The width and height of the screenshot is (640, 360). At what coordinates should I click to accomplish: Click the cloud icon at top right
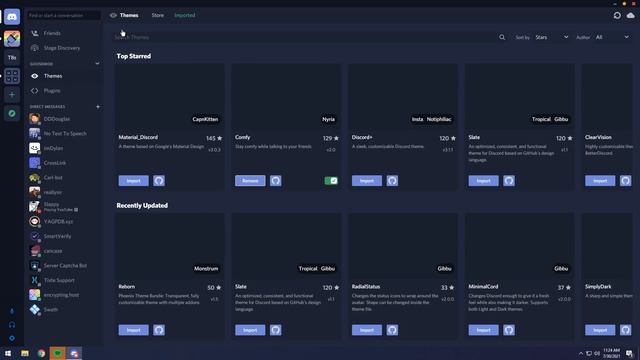tap(631, 16)
